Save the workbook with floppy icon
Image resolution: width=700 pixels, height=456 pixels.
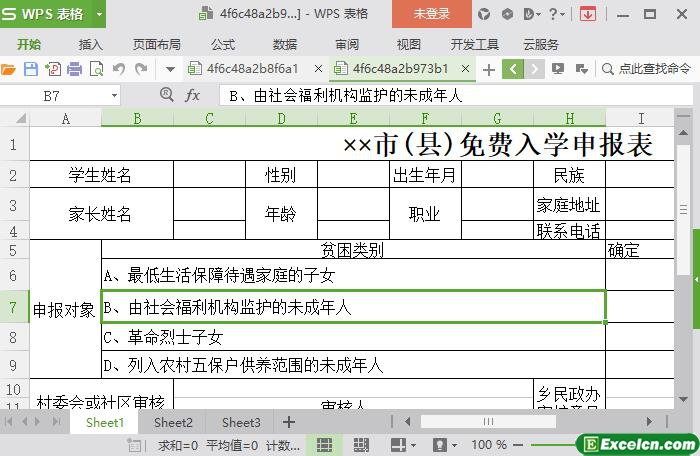coord(30,69)
